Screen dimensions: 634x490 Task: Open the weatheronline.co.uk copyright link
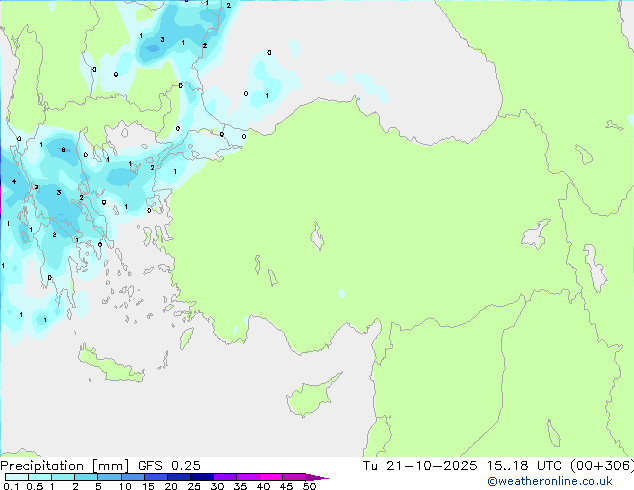550,481
